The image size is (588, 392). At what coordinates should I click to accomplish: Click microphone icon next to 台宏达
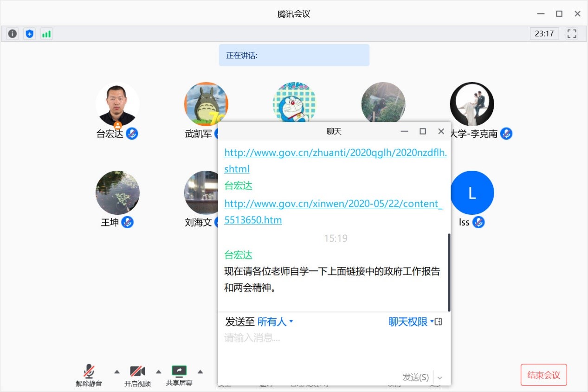(x=132, y=134)
